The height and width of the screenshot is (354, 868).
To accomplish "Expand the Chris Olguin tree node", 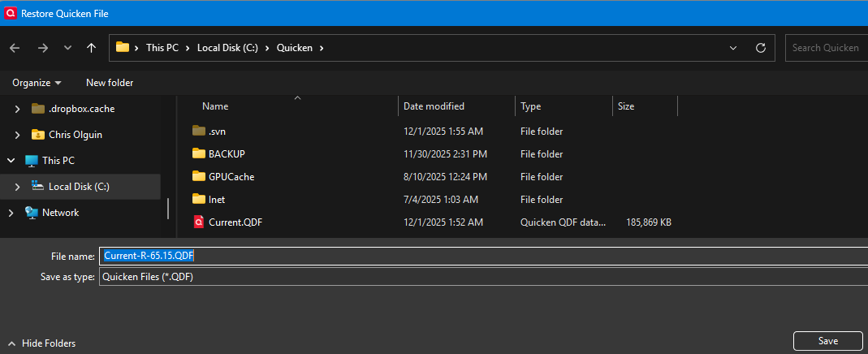I will pyautogui.click(x=18, y=135).
